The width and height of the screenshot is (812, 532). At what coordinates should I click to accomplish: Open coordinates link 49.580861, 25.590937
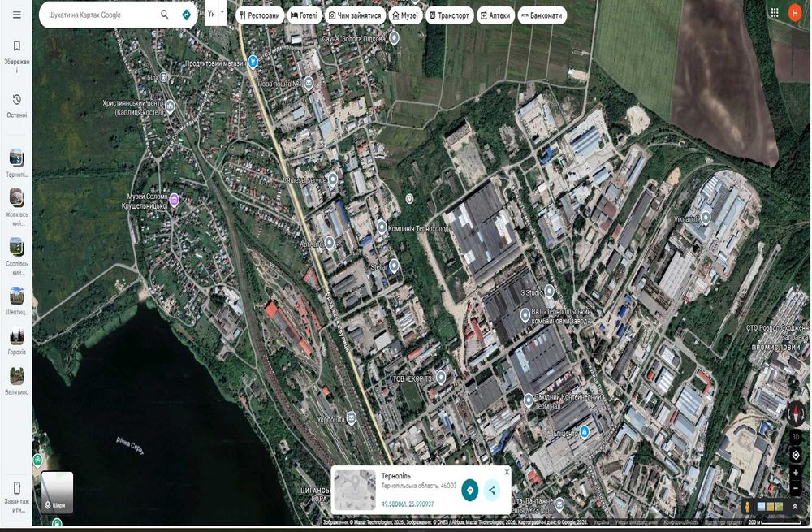point(408,504)
